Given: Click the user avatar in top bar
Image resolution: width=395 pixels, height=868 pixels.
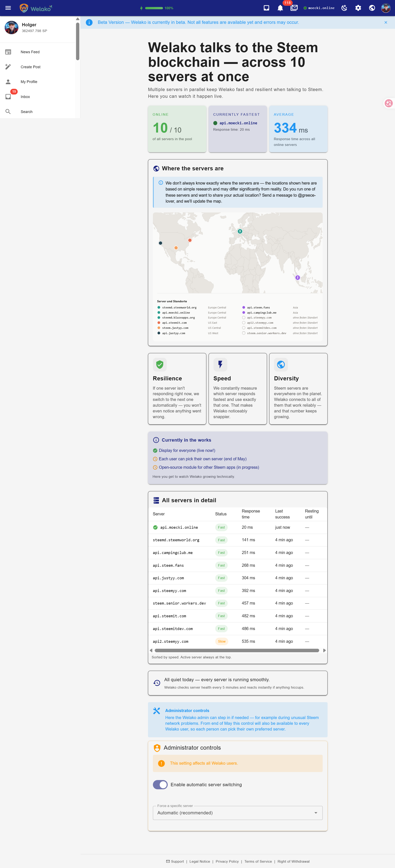Looking at the screenshot, I should coord(386,8).
